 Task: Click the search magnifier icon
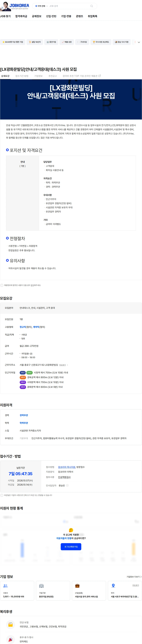point(92,6)
